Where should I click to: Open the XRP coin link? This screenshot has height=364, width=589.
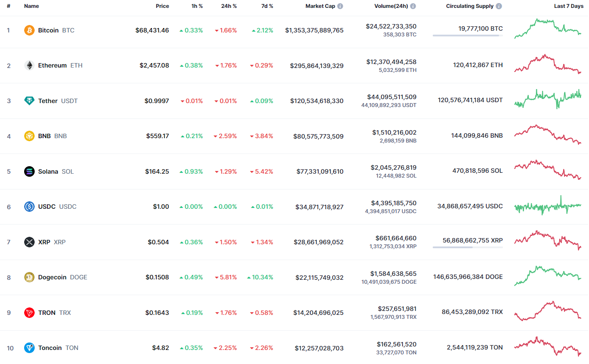[x=44, y=242]
